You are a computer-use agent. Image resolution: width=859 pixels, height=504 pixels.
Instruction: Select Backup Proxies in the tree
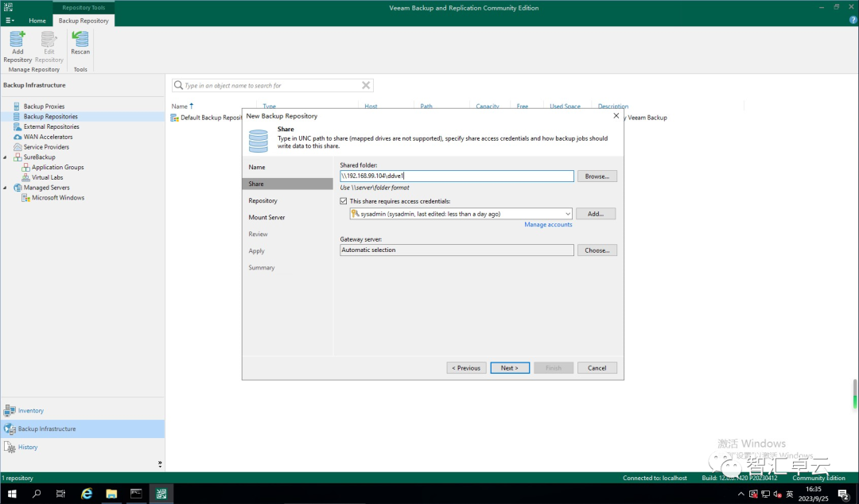(x=44, y=107)
